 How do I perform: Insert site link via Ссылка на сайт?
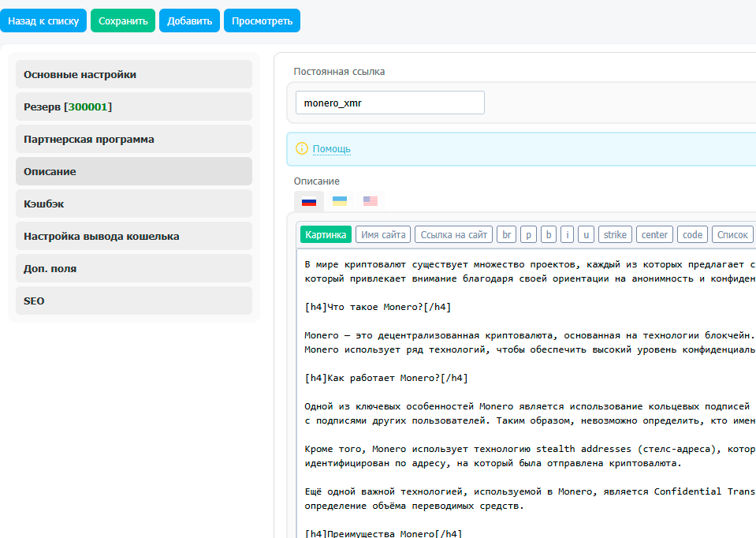coord(455,234)
